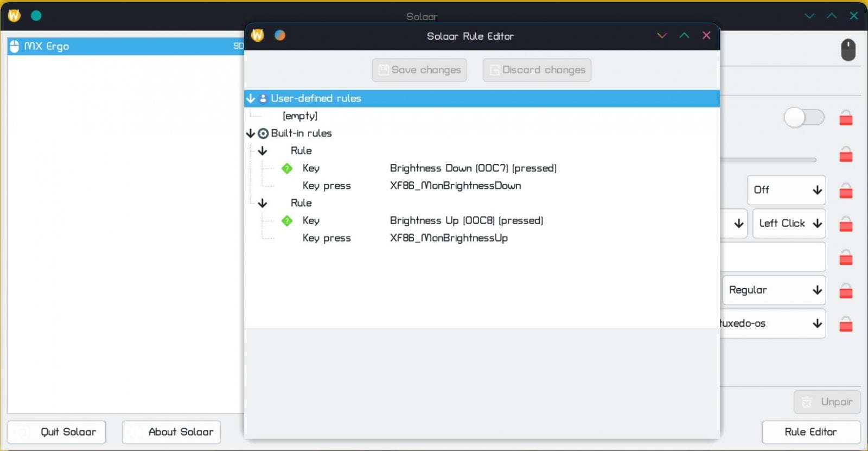868x451 pixels.
Task: Click the red lock icon beside the slider
Action: pos(846,155)
